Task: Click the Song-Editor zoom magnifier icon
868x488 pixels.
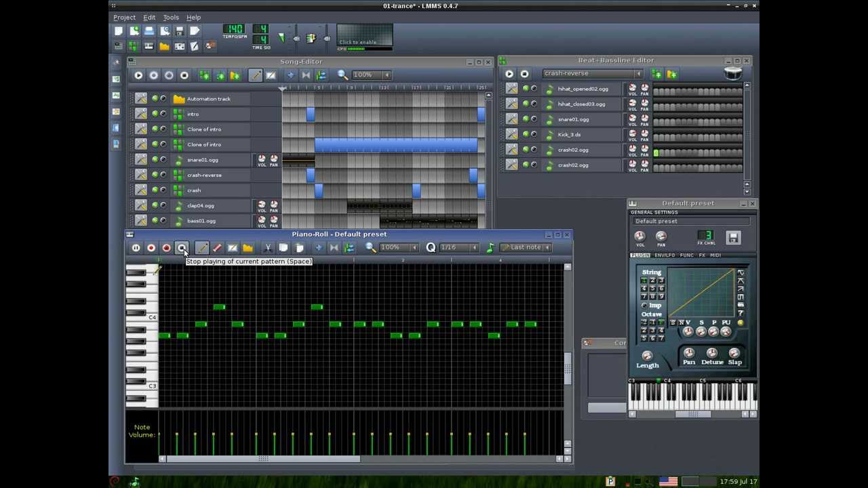Action: (343, 75)
